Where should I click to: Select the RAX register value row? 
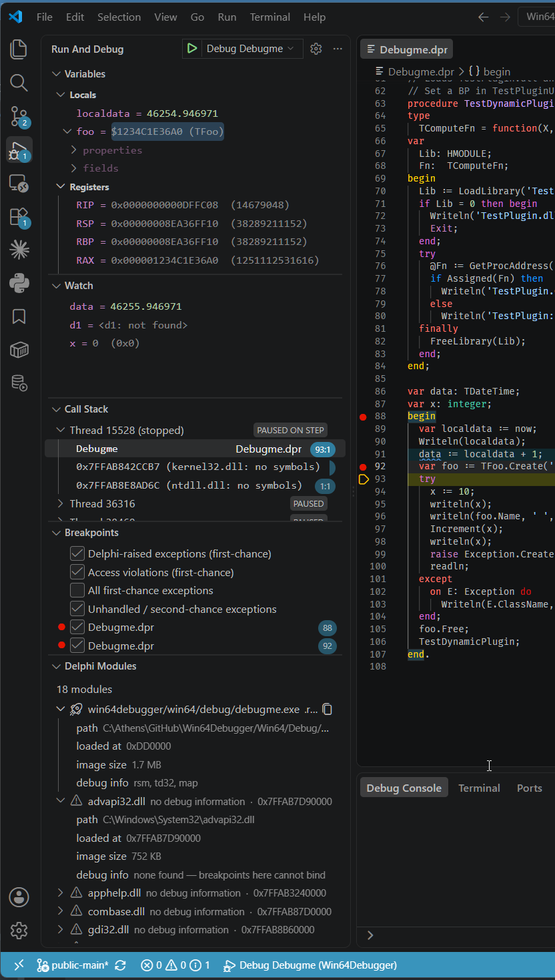click(x=195, y=260)
